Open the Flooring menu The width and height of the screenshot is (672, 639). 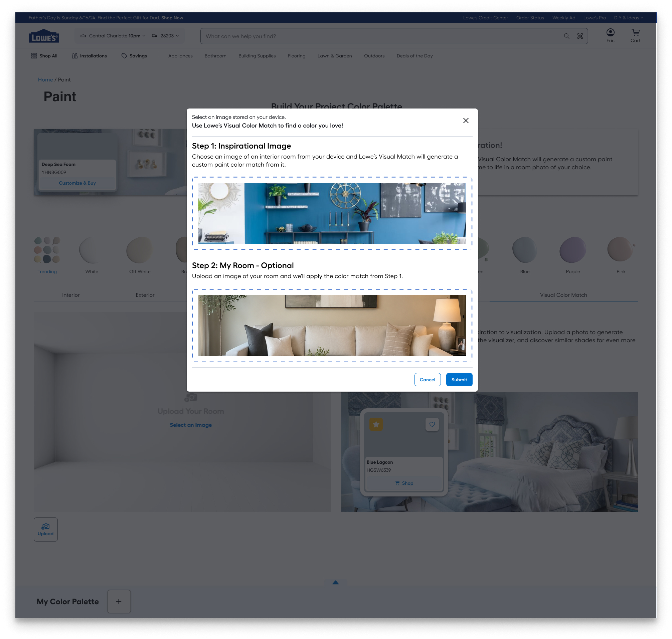tap(297, 56)
